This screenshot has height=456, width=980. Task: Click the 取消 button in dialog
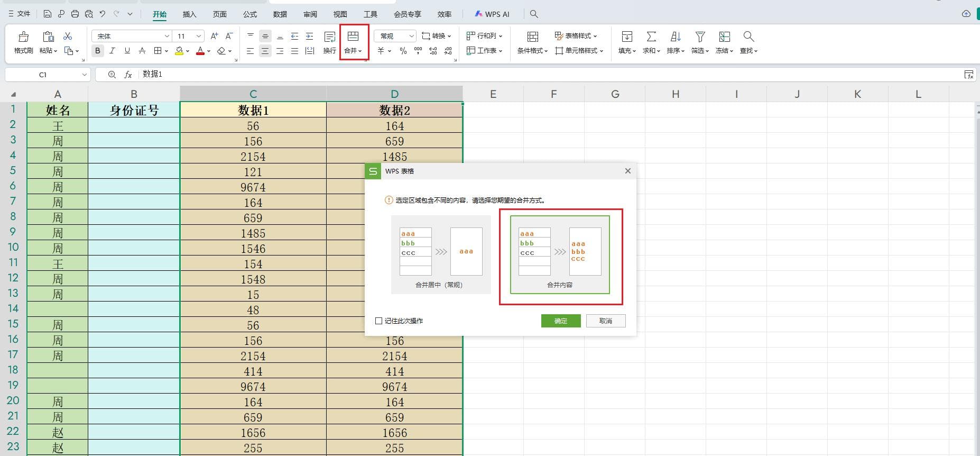point(606,321)
